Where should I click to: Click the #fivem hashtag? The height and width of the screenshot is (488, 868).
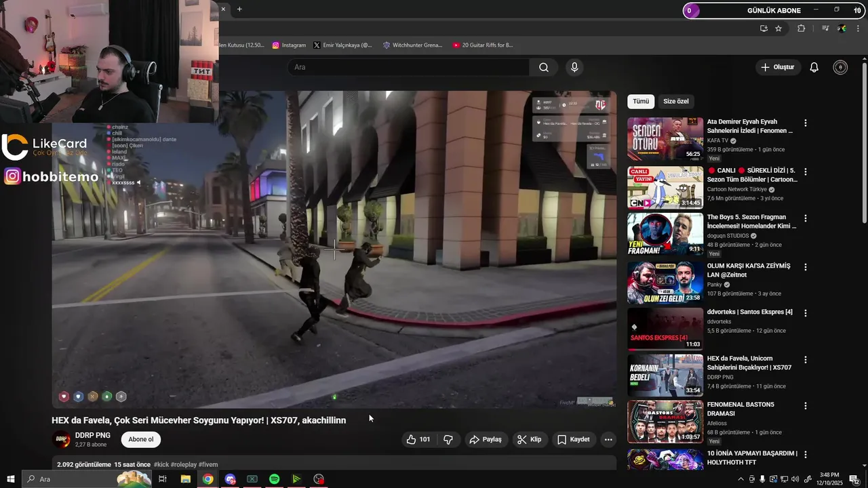click(208, 465)
